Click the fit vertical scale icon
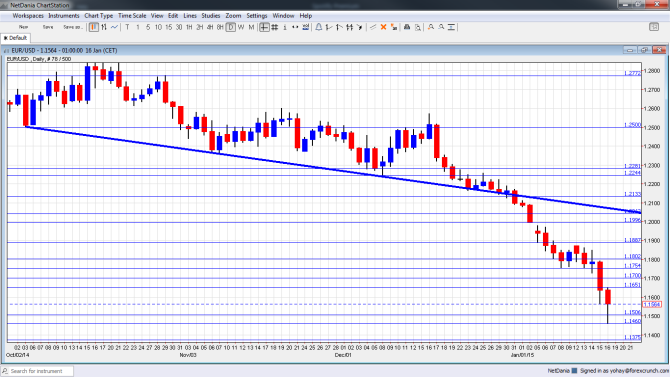 pyautogui.click(x=451, y=27)
